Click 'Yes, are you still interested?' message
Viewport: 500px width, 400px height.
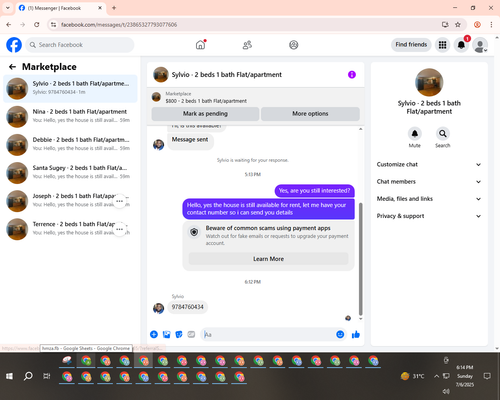click(x=315, y=191)
